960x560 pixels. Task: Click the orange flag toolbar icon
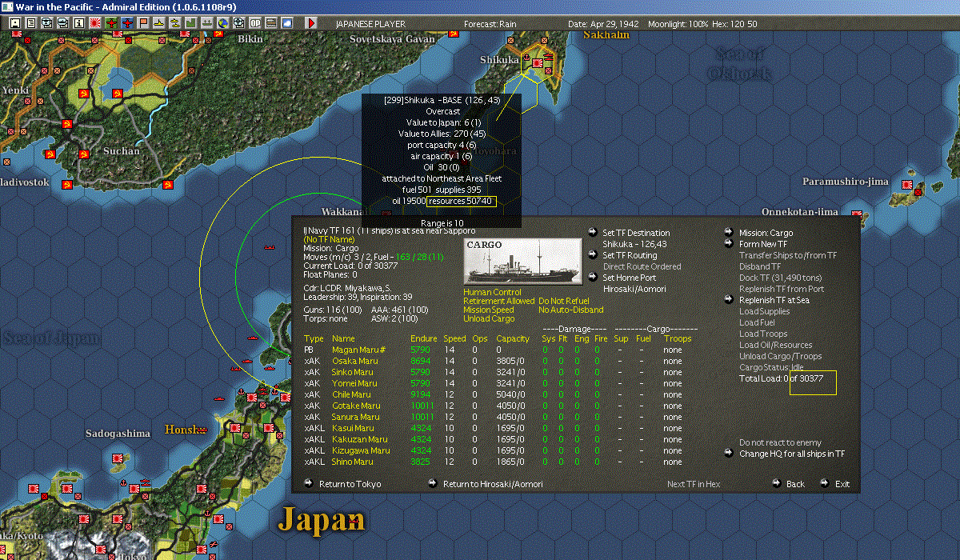(143, 23)
